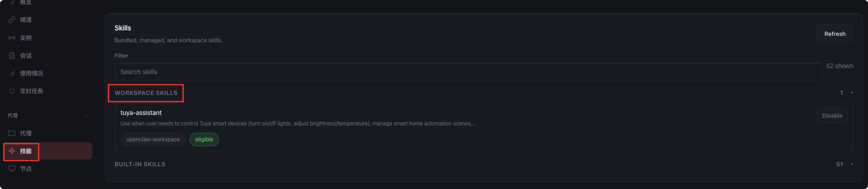
Task: Collapse the 代理 sidebar group
Action: tap(86, 115)
